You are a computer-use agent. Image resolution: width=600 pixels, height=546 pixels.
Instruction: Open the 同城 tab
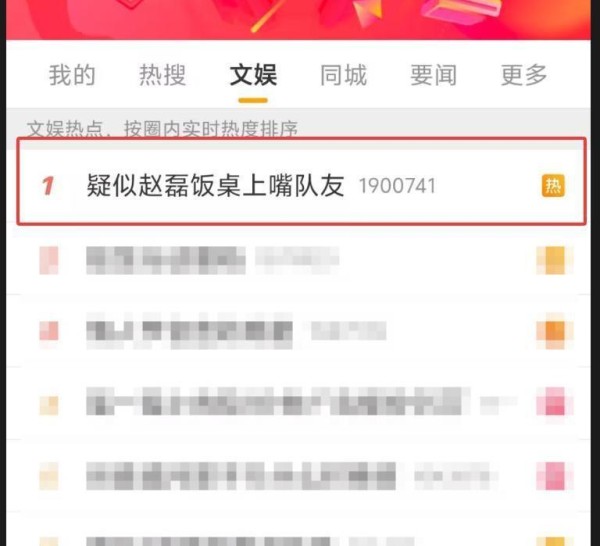coord(343,75)
